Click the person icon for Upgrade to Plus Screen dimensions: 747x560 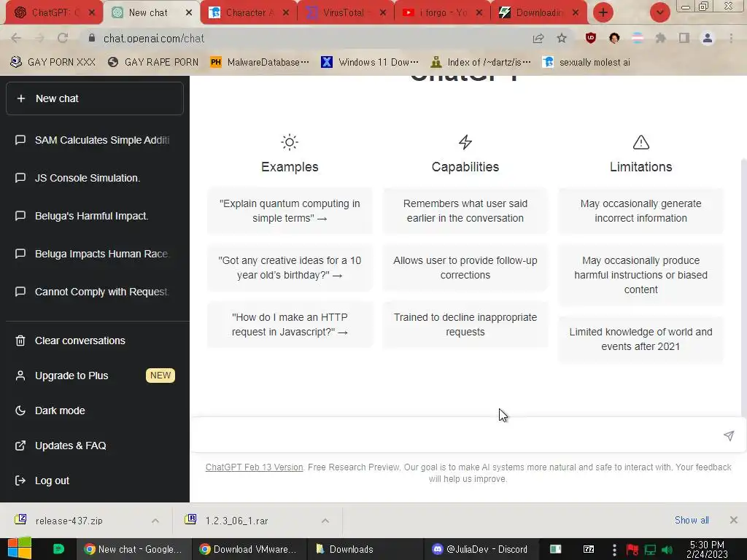click(20, 376)
